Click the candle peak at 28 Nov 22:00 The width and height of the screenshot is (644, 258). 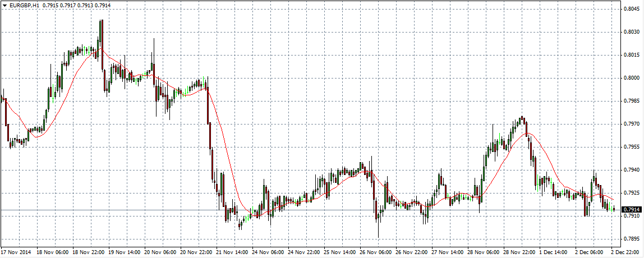tap(522, 117)
